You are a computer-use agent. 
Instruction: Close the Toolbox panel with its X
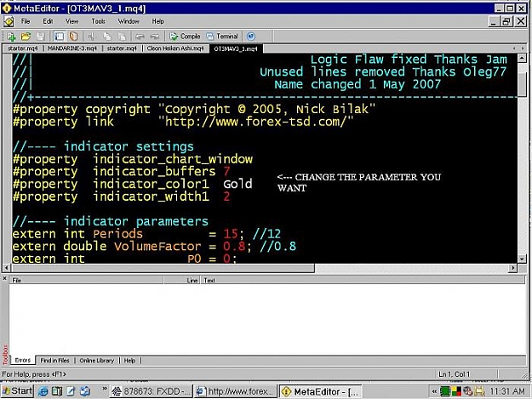pos(4,278)
